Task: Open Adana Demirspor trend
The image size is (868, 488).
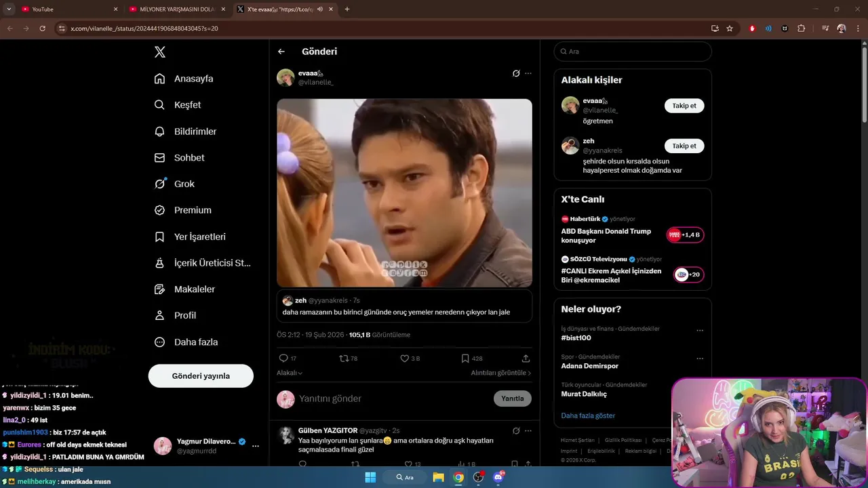Action: (590, 366)
